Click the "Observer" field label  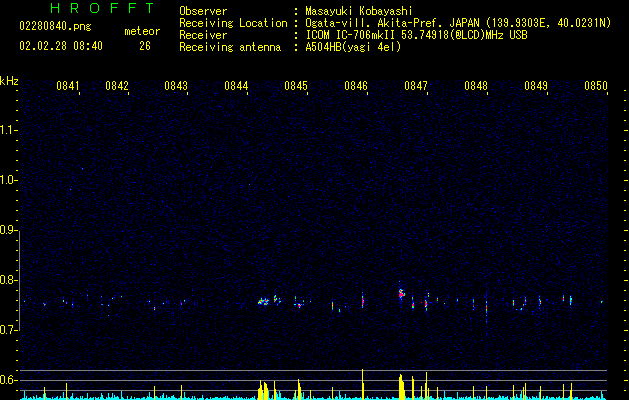pos(203,11)
